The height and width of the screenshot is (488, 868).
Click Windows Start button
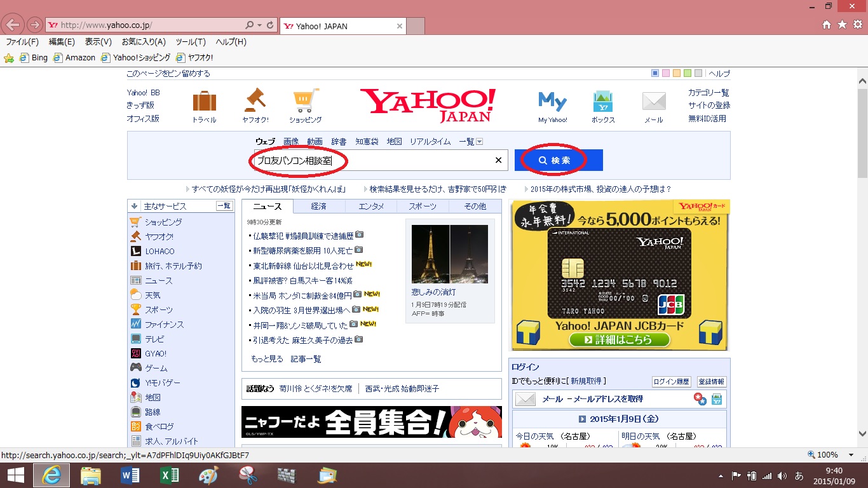point(15,475)
